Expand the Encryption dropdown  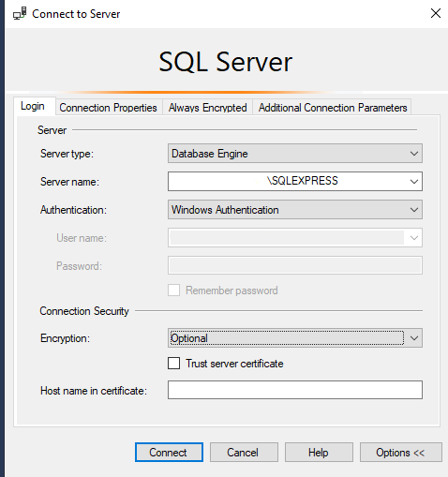coord(295,337)
